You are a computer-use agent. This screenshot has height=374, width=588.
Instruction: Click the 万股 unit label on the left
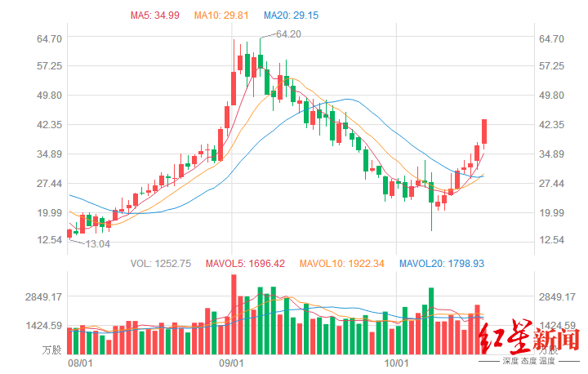click(51, 350)
